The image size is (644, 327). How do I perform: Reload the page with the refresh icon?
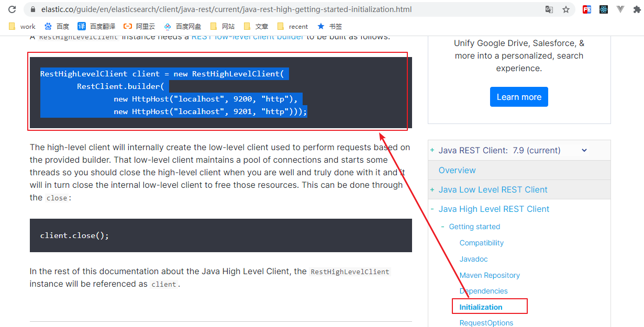click(12, 9)
